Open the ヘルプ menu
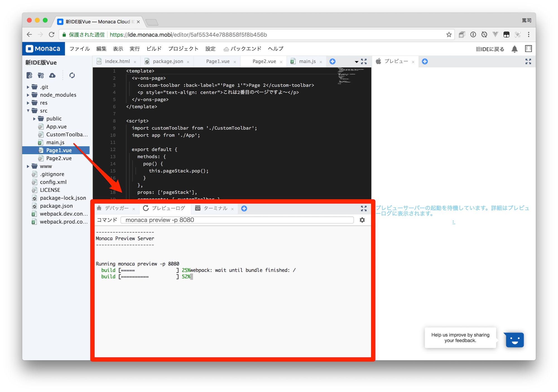558x392 pixels. tap(276, 49)
